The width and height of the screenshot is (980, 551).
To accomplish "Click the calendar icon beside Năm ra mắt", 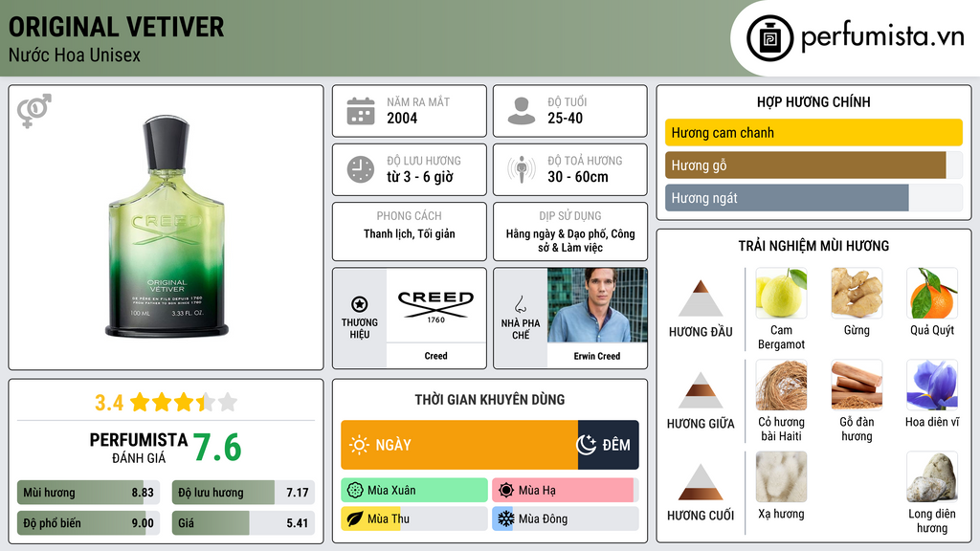I will [x=361, y=111].
